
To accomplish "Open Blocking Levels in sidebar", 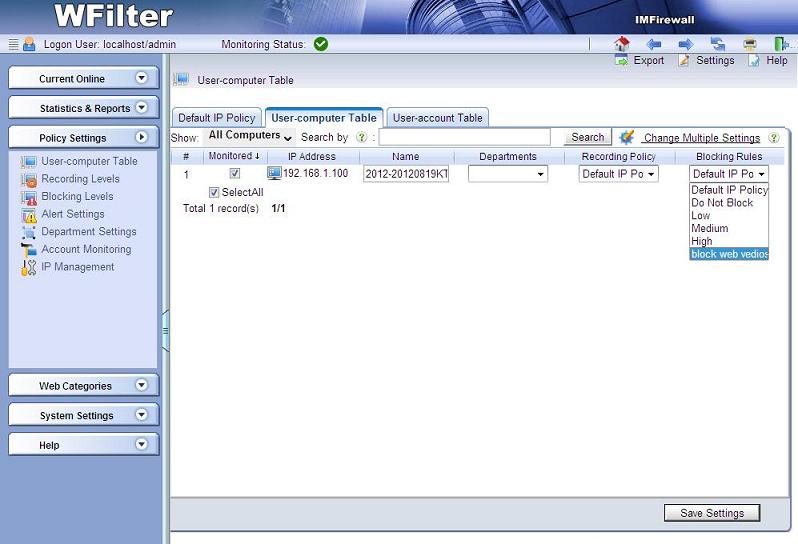I will pos(77,196).
